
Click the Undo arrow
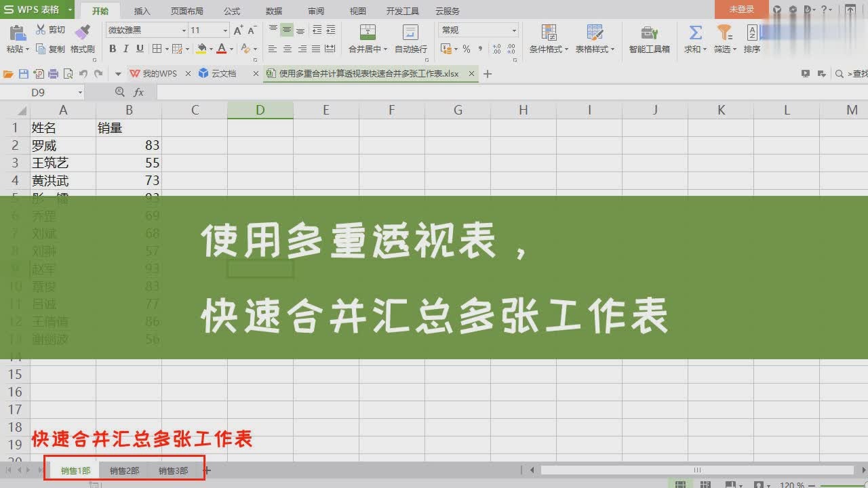click(x=83, y=73)
